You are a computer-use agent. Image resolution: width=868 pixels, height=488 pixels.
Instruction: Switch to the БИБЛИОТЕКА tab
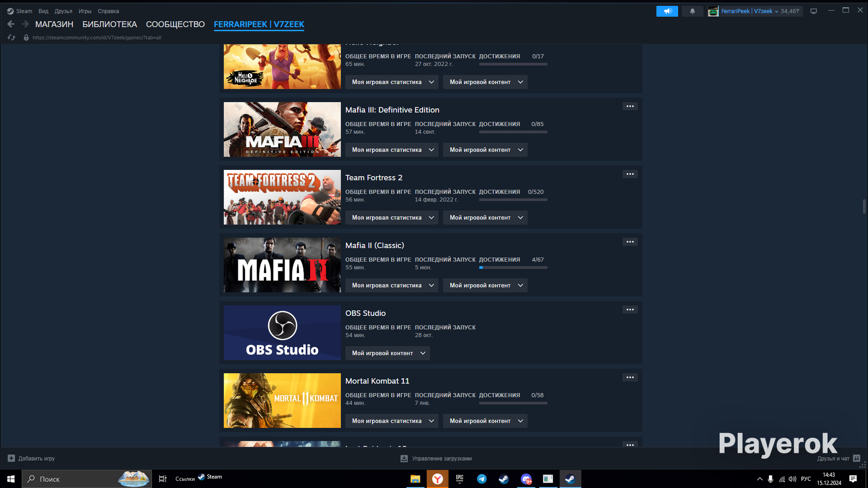(x=110, y=24)
